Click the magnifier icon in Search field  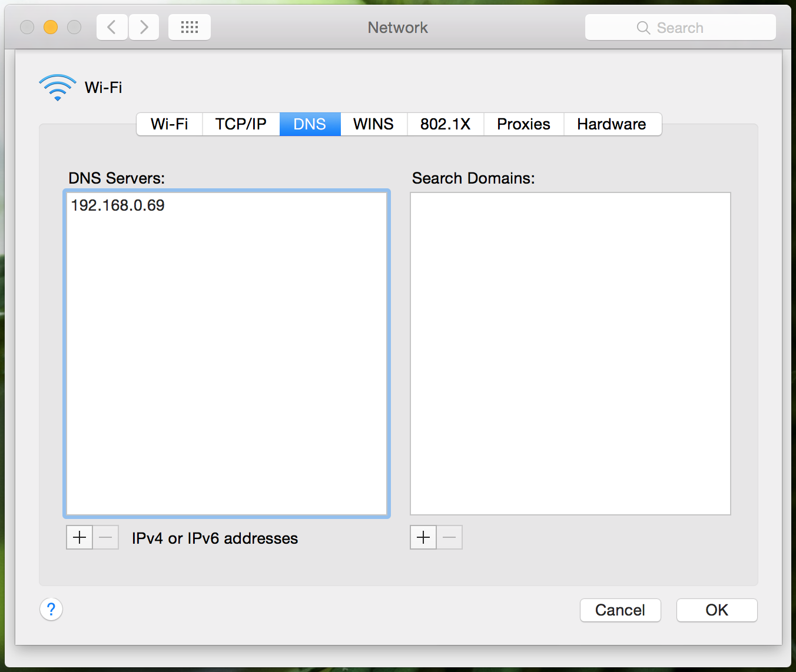(x=644, y=28)
